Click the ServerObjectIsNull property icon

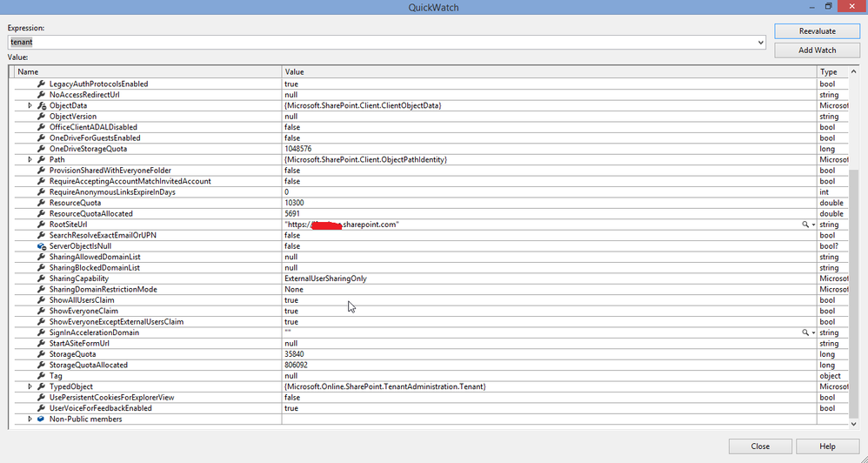coord(41,246)
